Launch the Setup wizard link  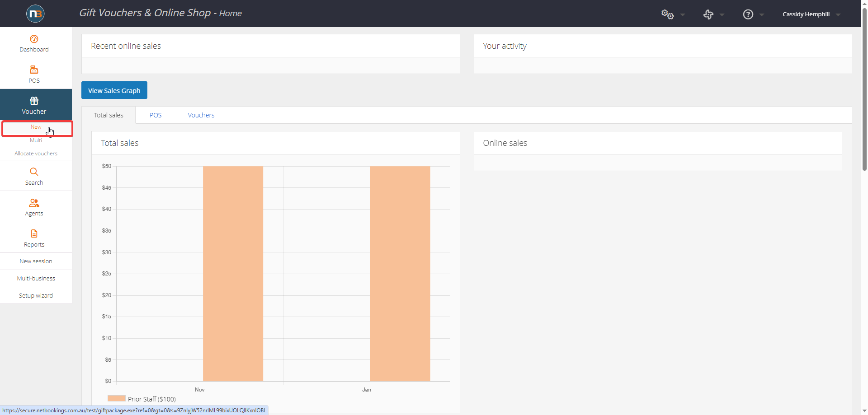[36, 296]
